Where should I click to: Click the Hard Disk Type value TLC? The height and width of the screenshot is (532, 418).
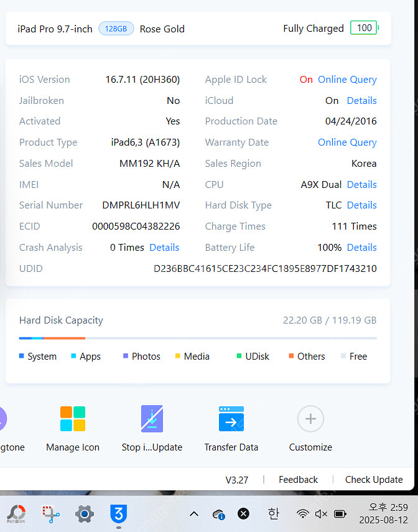click(x=333, y=205)
